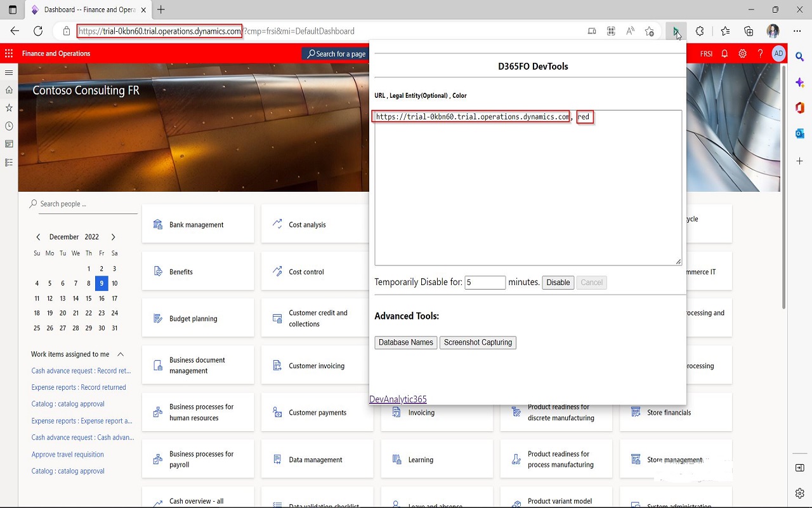Screen dimensions: 812x508
Task: Open Outlook from the Edge sidebar
Action: click(799, 134)
